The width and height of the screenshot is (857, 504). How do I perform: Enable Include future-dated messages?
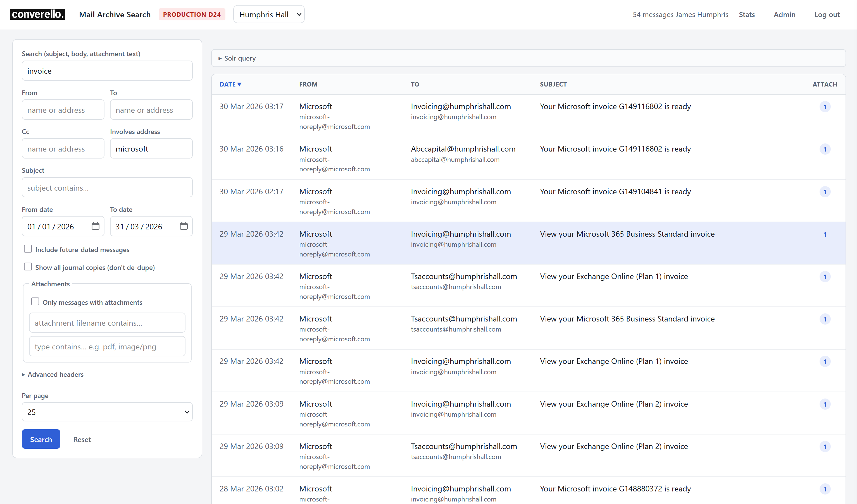click(x=28, y=249)
